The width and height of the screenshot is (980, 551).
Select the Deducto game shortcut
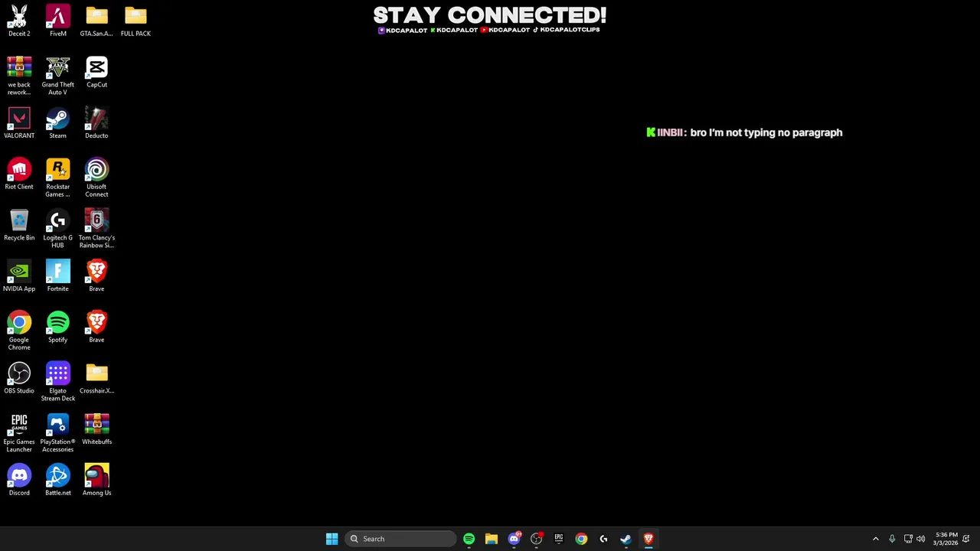pos(96,123)
